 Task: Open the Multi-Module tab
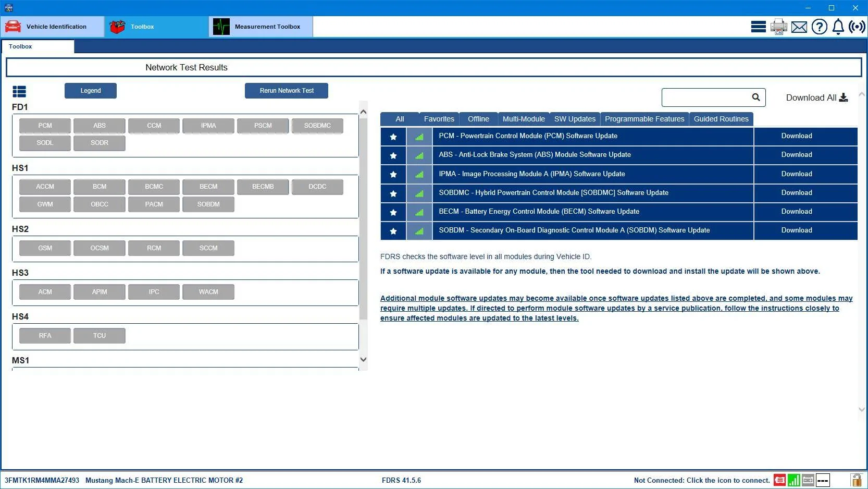click(524, 119)
